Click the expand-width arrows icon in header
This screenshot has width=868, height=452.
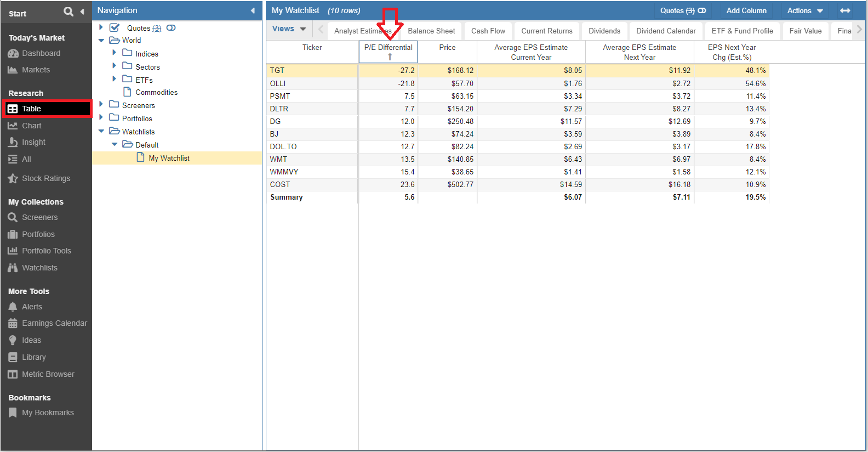click(x=845, y=10)
